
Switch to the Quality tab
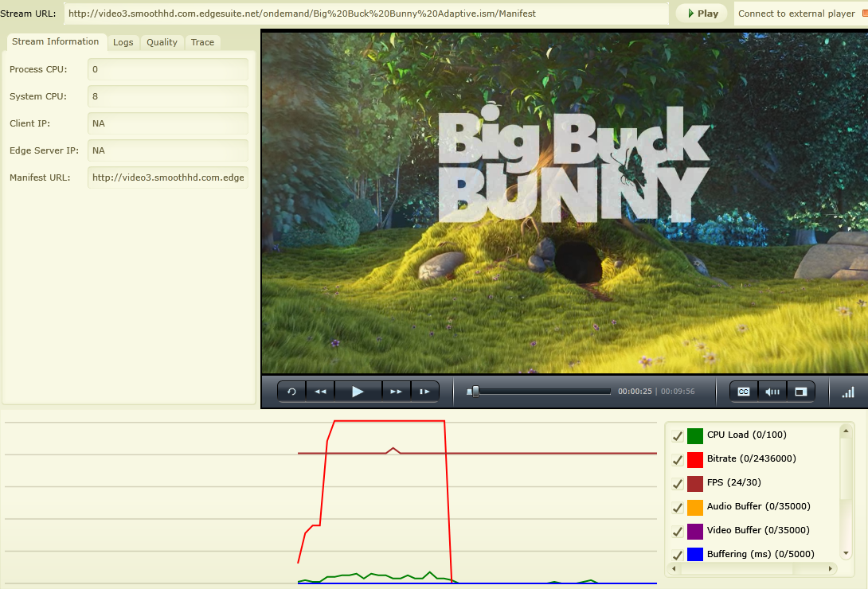(x=162, y=42)
